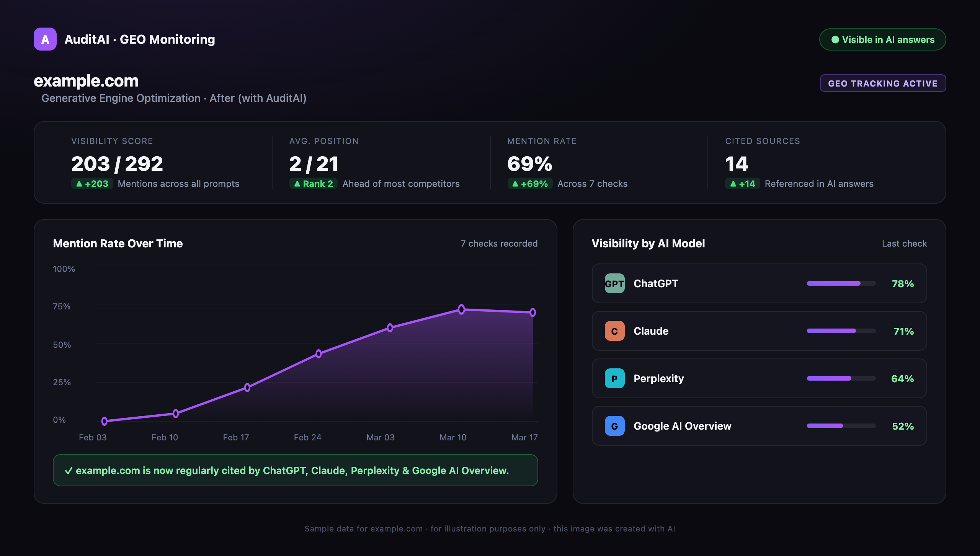Click the Google AI Overview 52% value
The height and width of the screenshot is (556, 980).
click(903, 426)
